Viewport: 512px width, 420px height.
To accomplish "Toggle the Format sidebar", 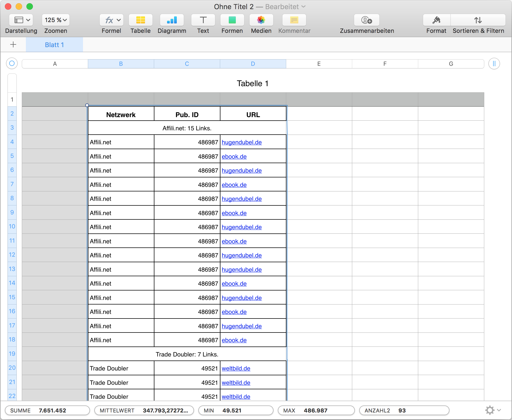I will point(436,20).
